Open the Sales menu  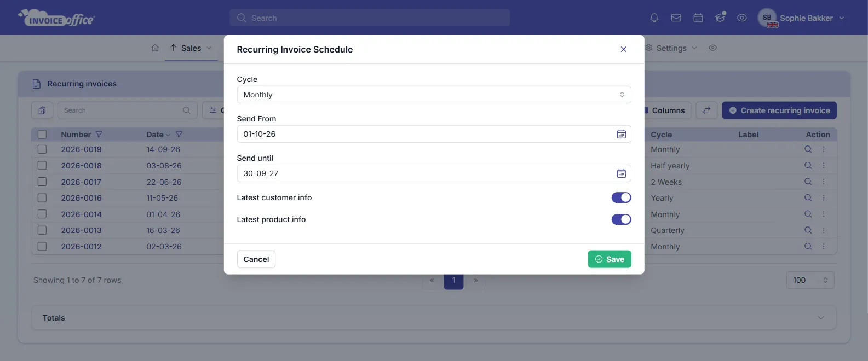click(x=191, y=48)
